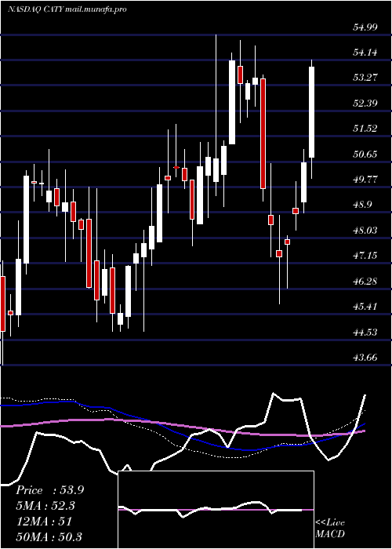Click the 54.14 price axis label
The height and width of the screenshot is (549, 392).
pos(365,53)
